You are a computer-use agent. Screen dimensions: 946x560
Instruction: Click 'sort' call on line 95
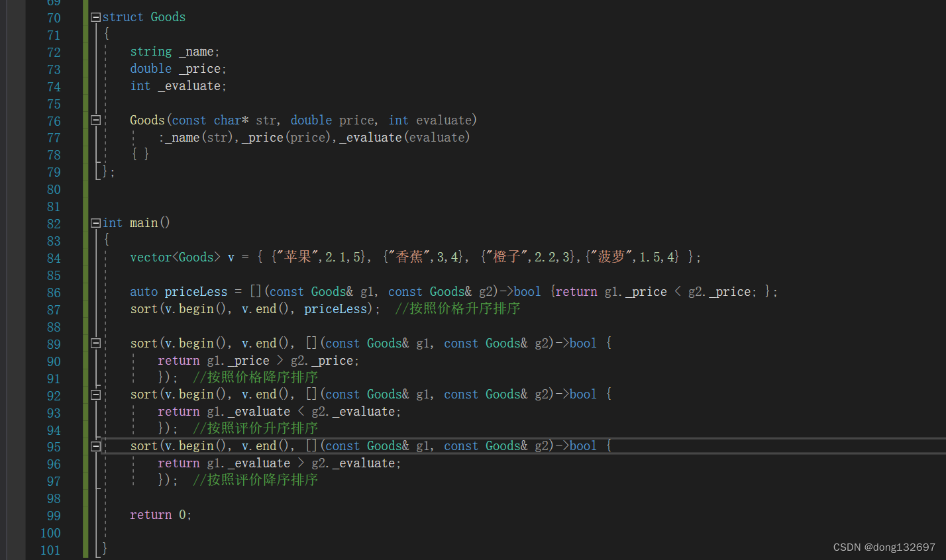(144, 446)
